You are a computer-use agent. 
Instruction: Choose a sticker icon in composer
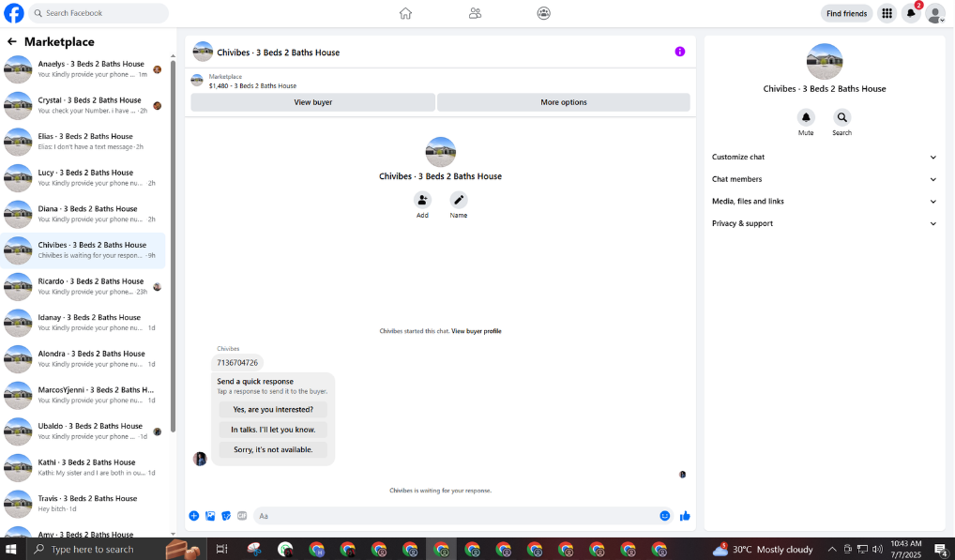tap(226, 516)
